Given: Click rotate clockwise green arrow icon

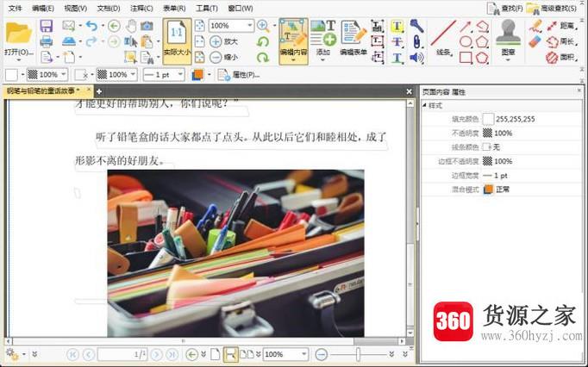Looking at the screenshot, I should click(x=263, y=58).
